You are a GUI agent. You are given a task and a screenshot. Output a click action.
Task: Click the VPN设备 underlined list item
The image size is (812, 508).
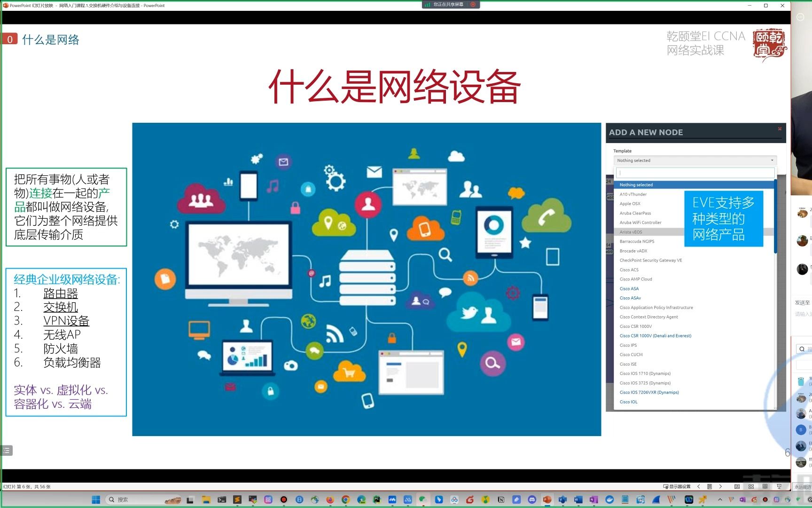coord(66,321)
